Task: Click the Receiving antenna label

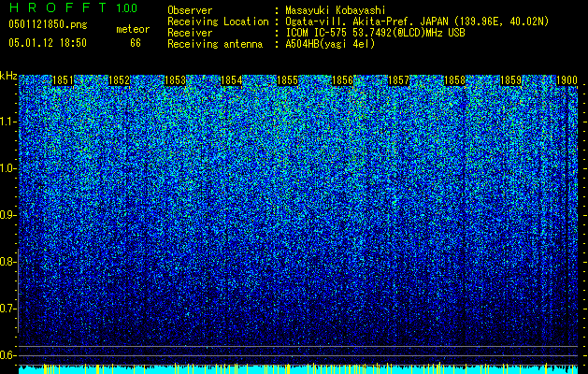Action: click(215, 44)
